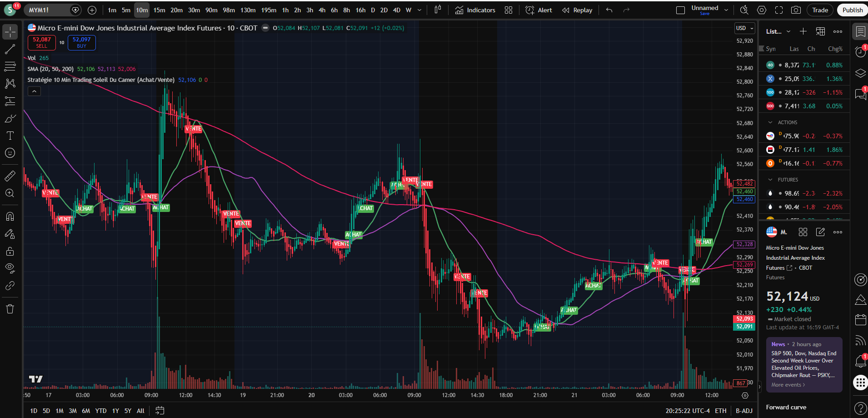The height and width of the screenshot is (418, 868).
Task: Select the brush drawing tool
Action: [10, 118]
